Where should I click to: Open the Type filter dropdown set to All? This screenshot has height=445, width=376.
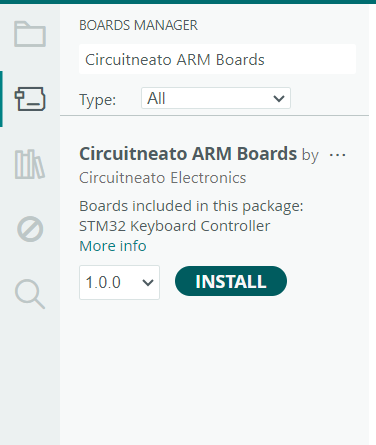(216, 98)
